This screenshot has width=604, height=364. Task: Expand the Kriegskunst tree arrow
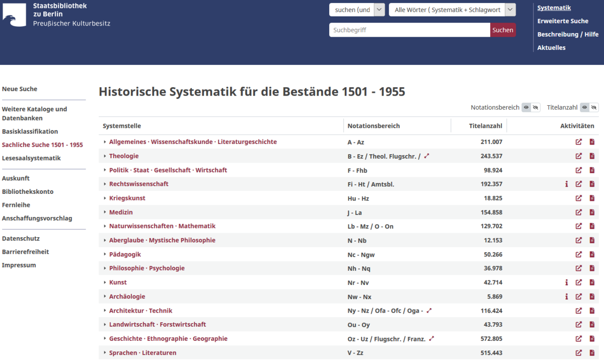coord(105,198)
